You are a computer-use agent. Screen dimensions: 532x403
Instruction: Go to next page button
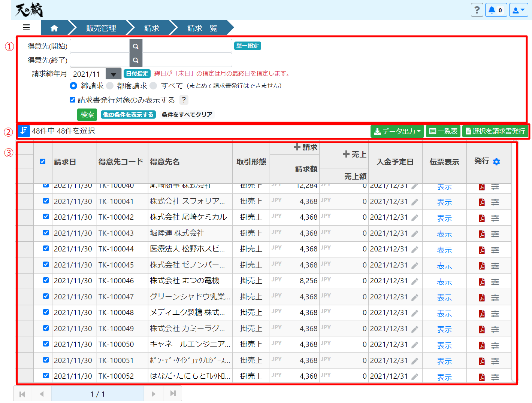tap(153, 394)
